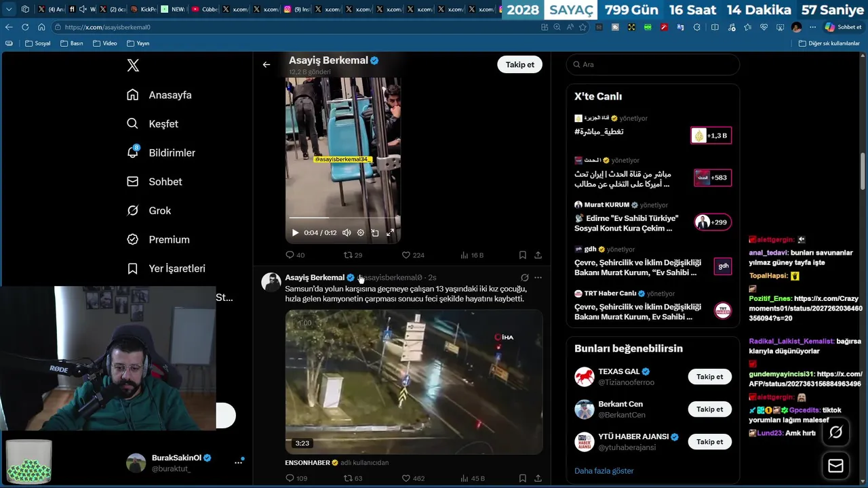Play the video in the first post
This screenshot has height=488, width=868.
coord(295,232)
